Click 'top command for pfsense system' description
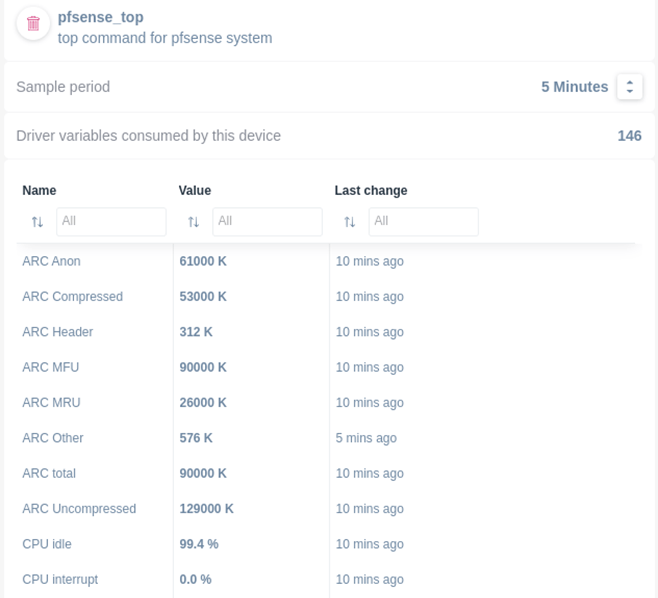The width and height of the screenshot is (658, 598). [x=165, y=38]
